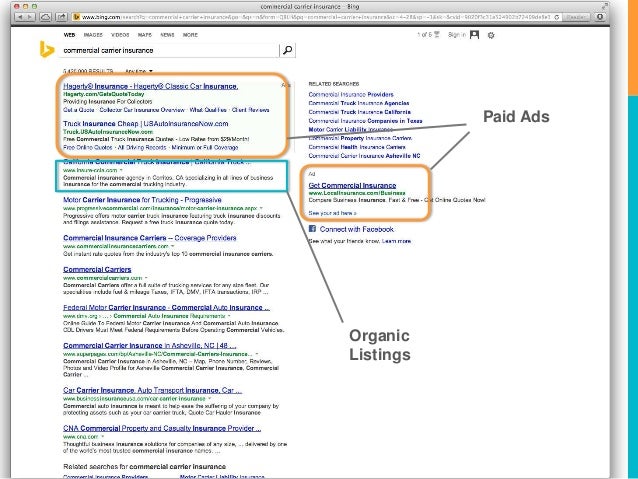Screen dimensions: 638x479
Task: Open 'Commercial Insurance Carriers – Coverage Providers' result
Action: 150,238
